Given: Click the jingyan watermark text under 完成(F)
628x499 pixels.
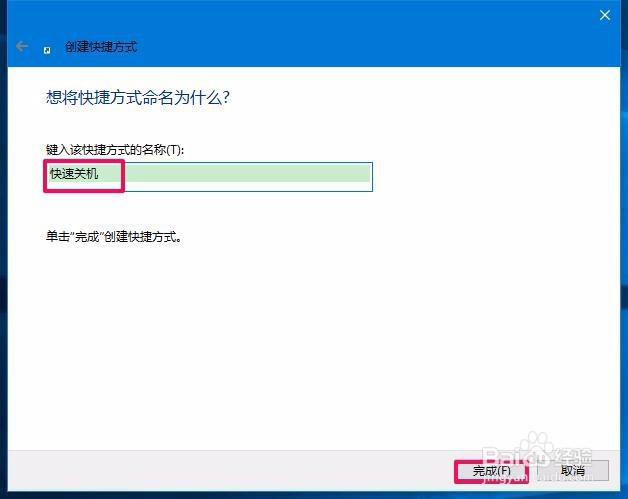Looking at the screenshot, I should (504, 478).
